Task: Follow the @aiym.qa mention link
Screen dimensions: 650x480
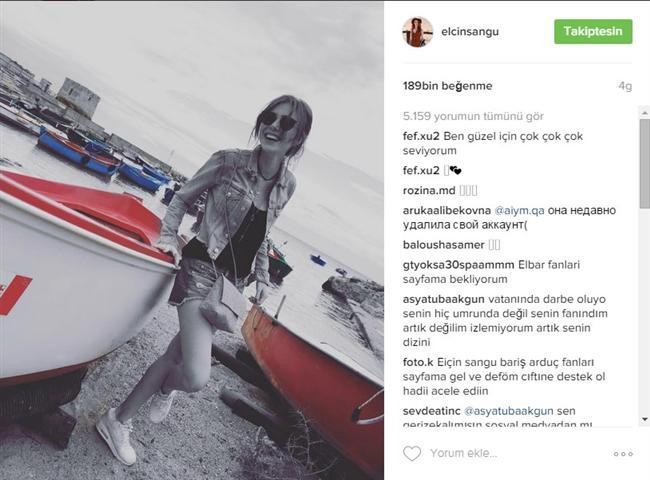Action: tap(519, 211)
